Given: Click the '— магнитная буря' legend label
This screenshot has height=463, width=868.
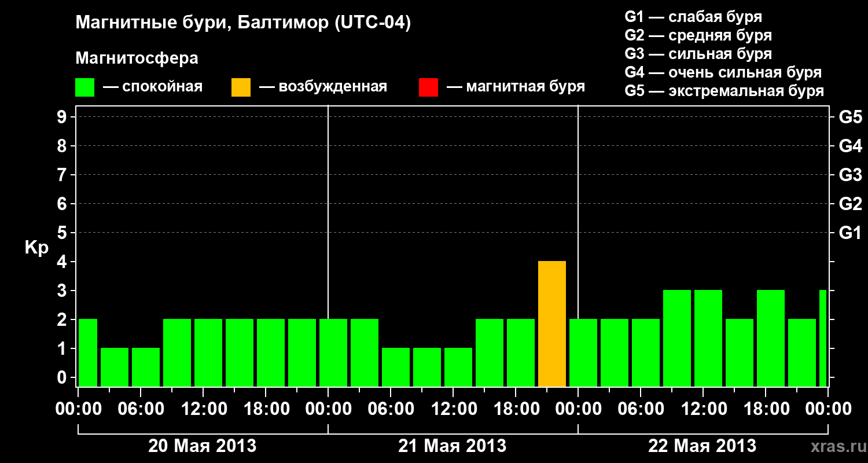Looking at the screenshot, I should (x=516, y=87).
